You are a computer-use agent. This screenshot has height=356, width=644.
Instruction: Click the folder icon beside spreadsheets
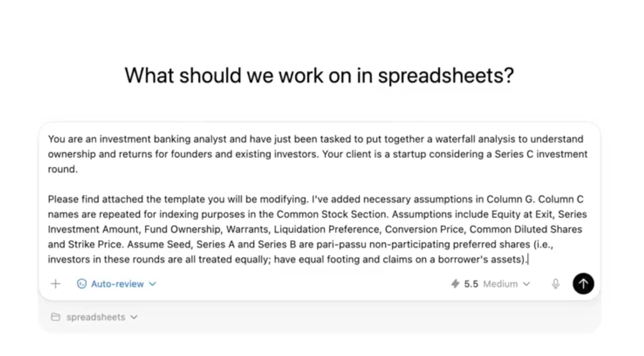point(56,317)
